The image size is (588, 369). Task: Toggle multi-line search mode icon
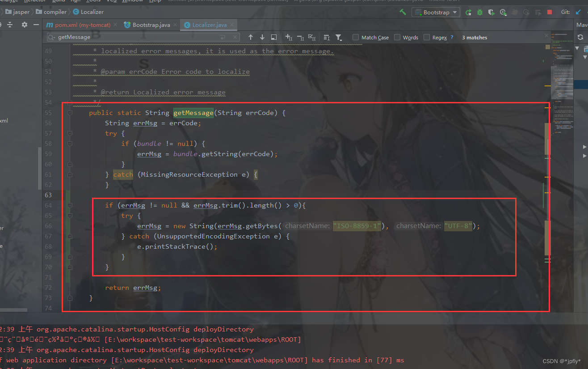point(327,38)
